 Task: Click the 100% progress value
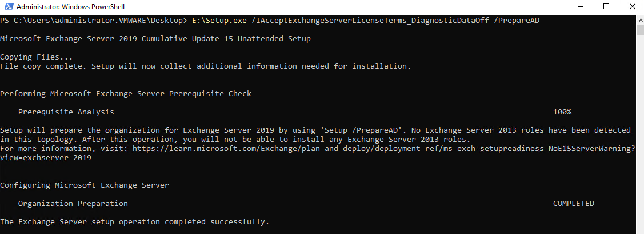tap(562, 112)
